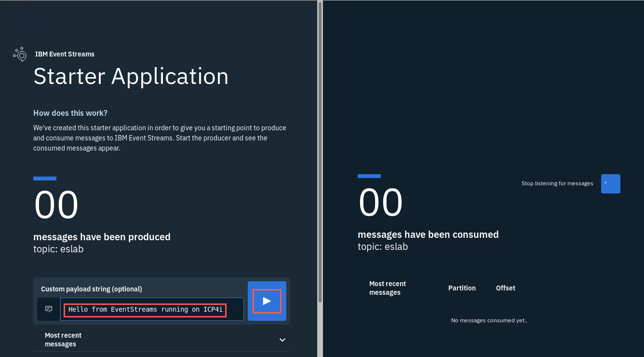The width and height of the screenshot is (644, 357).
Task: Click the "Offset" column header
Action: (506, 288)
